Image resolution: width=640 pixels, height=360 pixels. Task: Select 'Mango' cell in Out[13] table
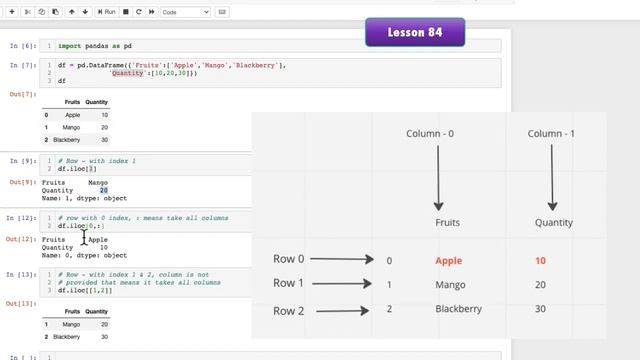click(x=71, y=324)
